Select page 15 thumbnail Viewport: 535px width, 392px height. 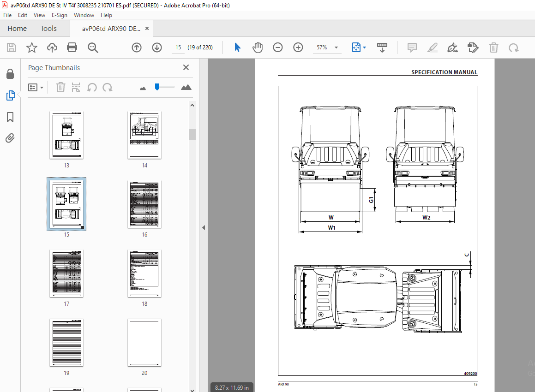click(x=66, y=204)
